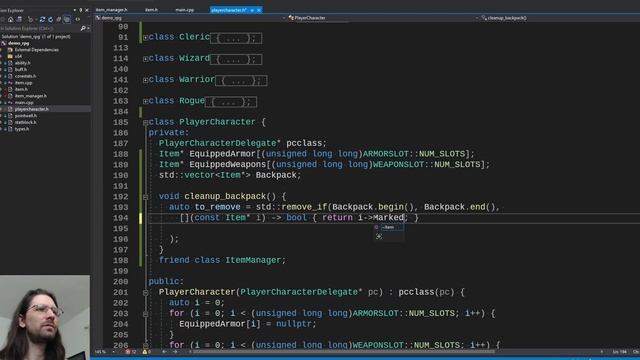
Task: Click the IntelliSense filter icon below suggestion
Action: (x=379, y=236)
